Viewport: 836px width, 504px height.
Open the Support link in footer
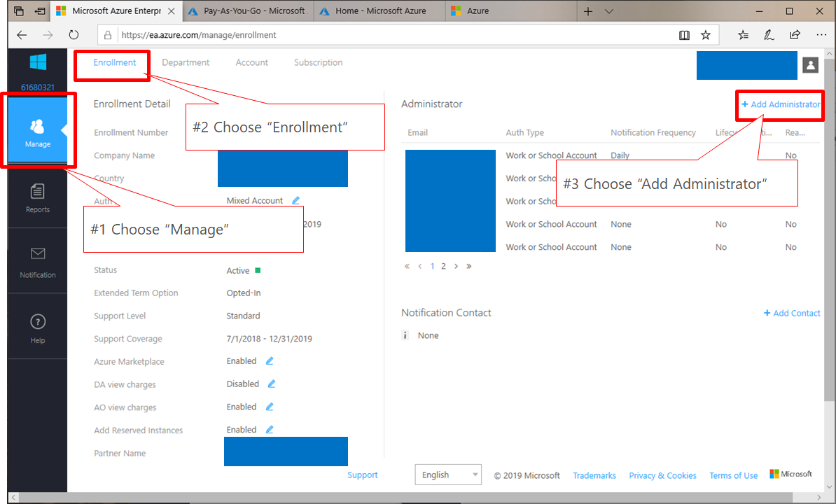click(363, 475)
